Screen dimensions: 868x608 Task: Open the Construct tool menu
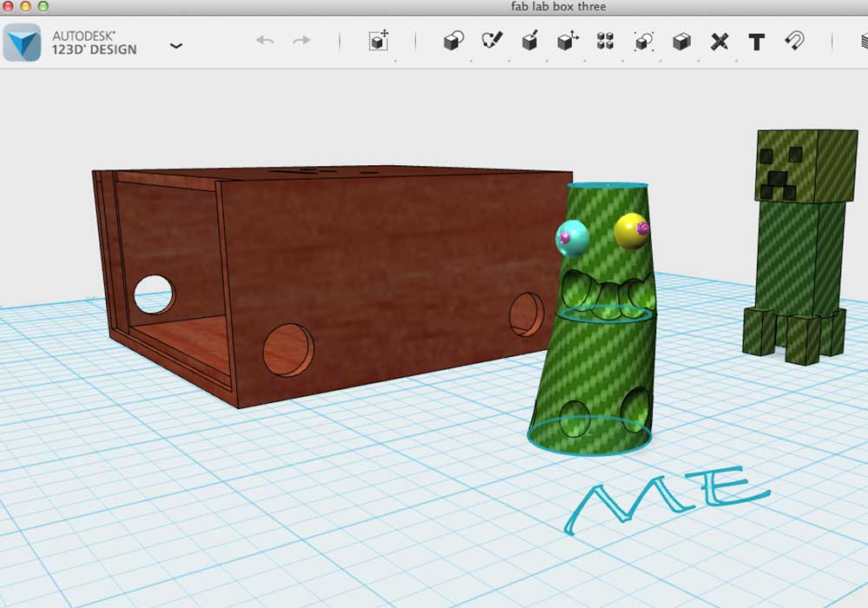530,41
